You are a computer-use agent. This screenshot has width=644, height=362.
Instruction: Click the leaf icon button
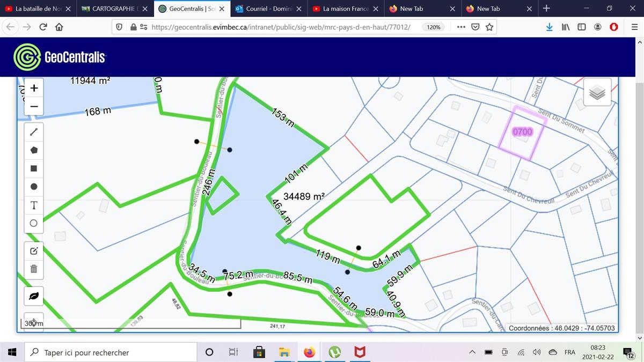tap(34, 296)
